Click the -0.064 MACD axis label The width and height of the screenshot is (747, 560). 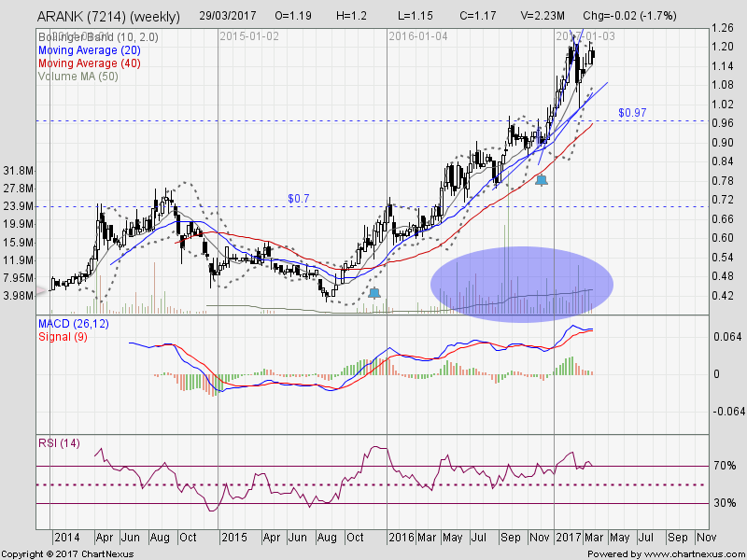[x=727, y=411]
